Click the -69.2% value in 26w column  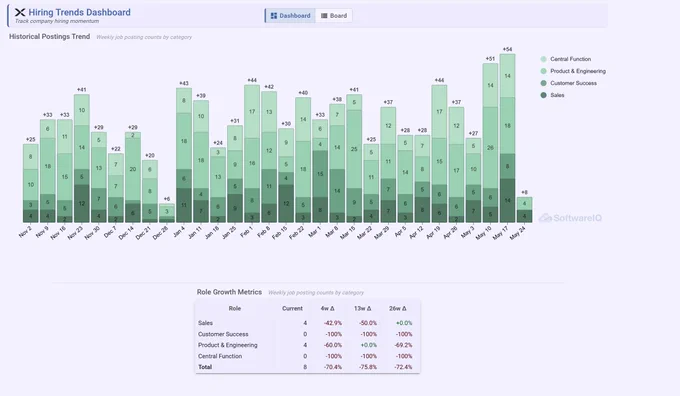403,345
